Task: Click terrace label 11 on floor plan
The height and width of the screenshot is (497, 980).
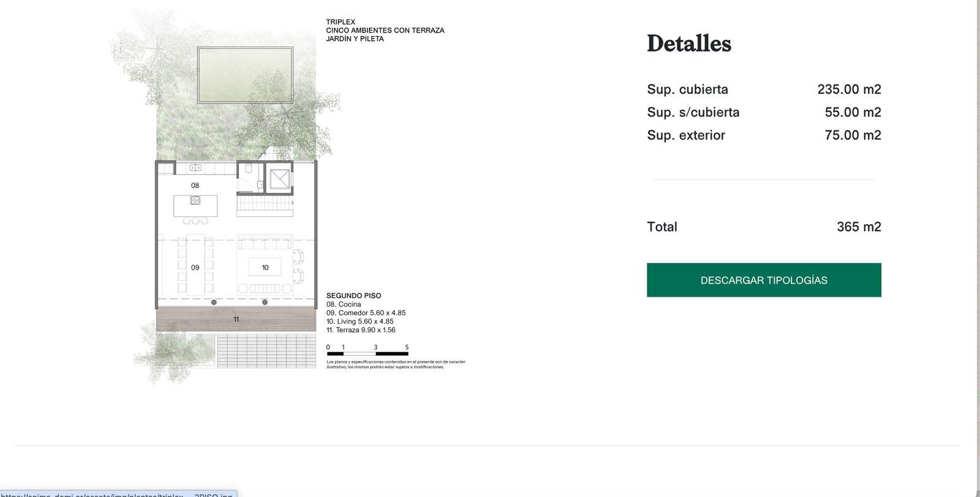Action: [x=236, y=319]
